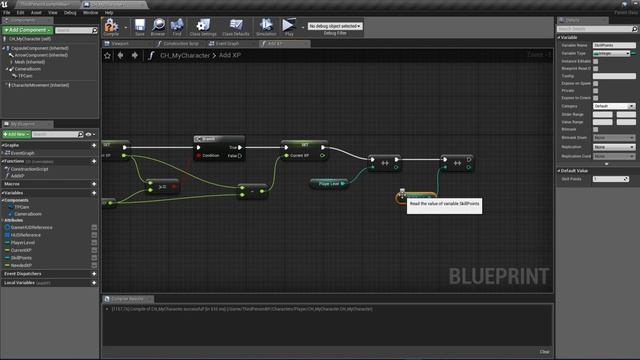Toggle the Expose to Cinematics checkbox
Image resolution: width=640 pixels, height=360 pixels.
coord(596,98)
